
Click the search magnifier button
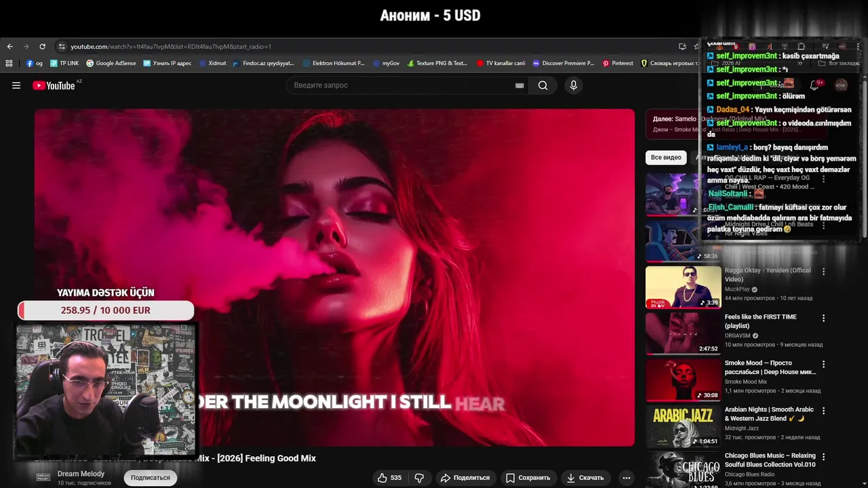point(542,85)
